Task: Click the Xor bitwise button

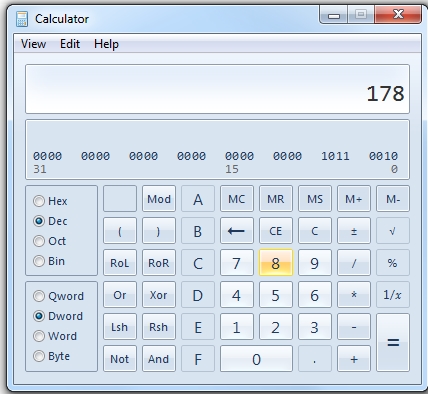Action: (x=159, y=295)
